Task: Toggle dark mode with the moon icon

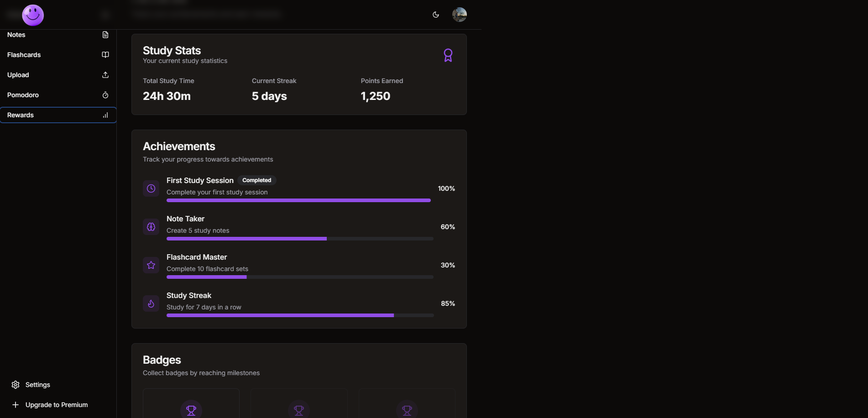Action: point(436,15)
